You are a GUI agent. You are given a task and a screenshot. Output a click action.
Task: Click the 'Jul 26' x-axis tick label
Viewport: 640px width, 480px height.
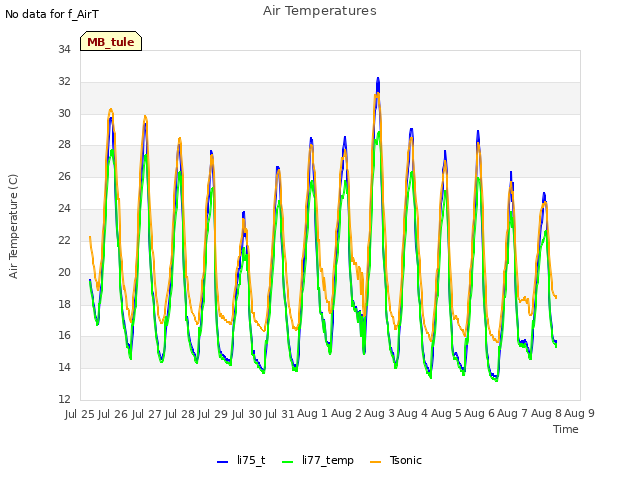[113, 414]
